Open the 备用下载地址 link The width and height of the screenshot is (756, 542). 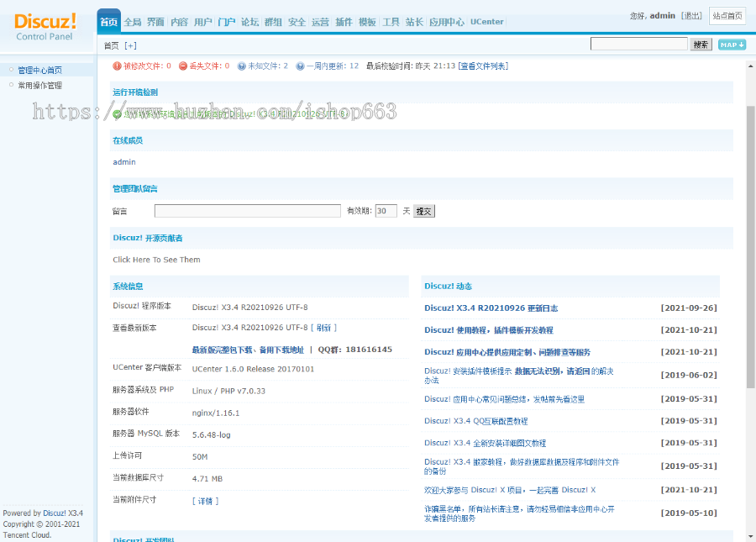pos(281,350)
